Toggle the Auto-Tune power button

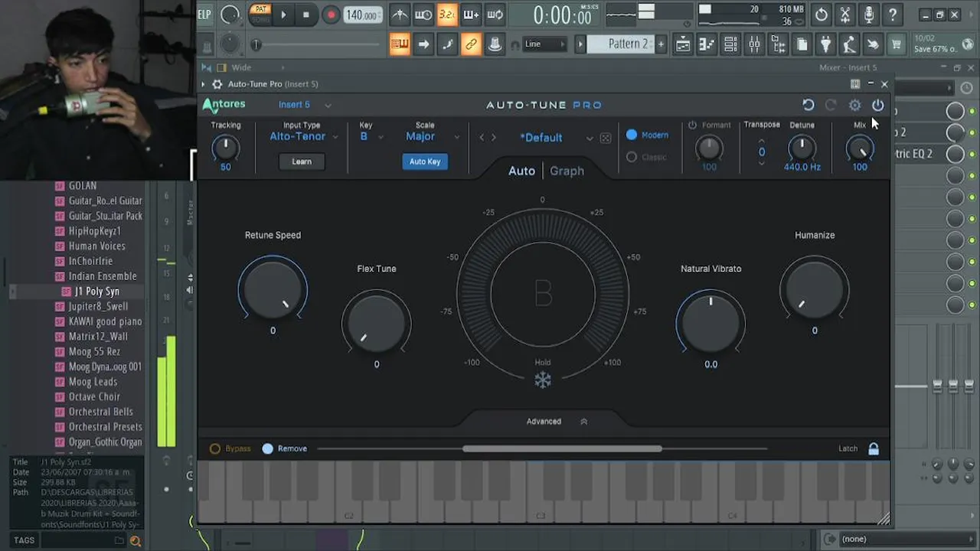878,105
